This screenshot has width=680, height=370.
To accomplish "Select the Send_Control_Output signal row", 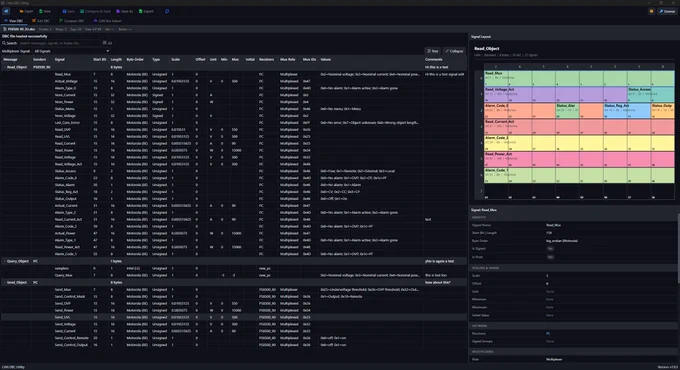I will point(233,345).
